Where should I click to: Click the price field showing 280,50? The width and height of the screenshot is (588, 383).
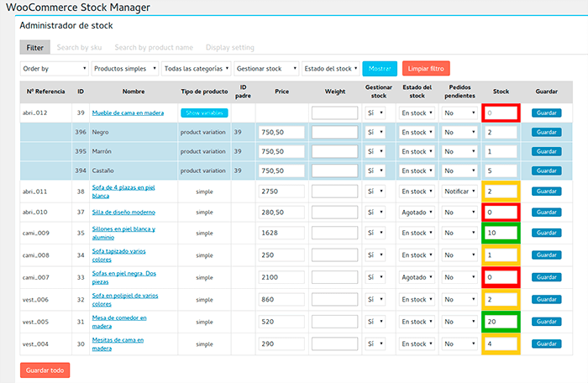(x=281, y=212)
